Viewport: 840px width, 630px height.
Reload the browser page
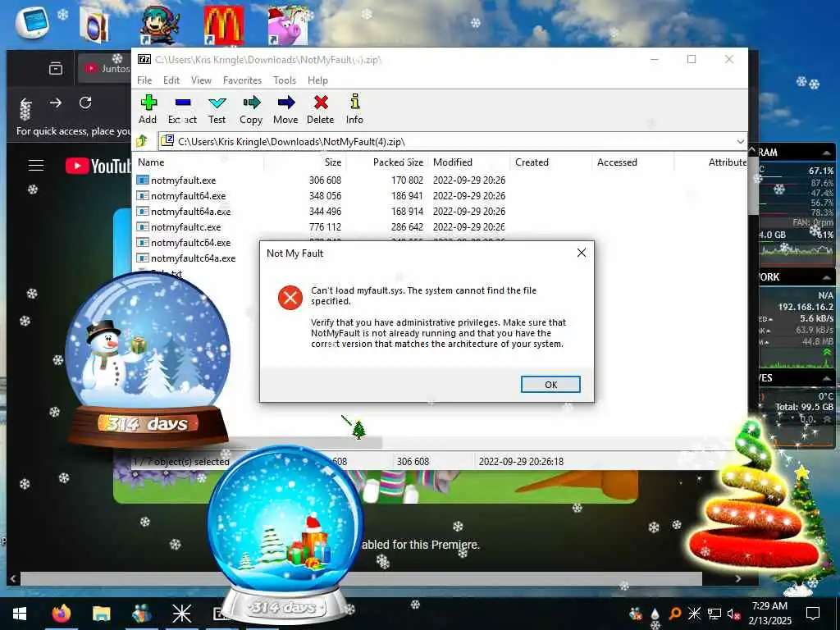pyautogui.click(x=85, y=103)
